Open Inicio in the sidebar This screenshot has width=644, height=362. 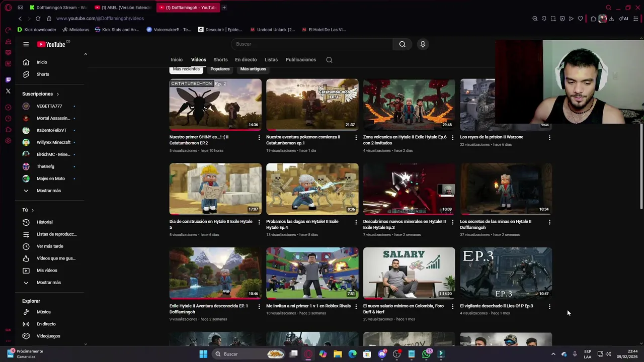[x=50, y=62]
